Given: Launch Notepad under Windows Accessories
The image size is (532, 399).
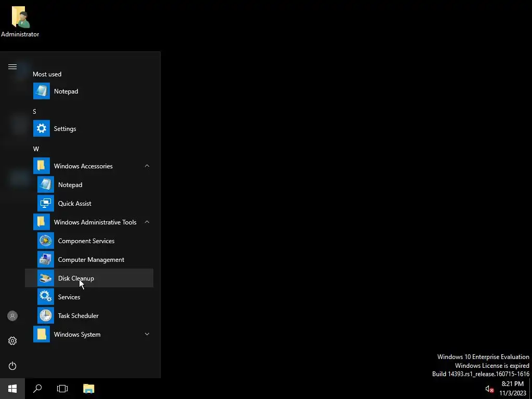Looking at the screenshot, I should point(89,184).
